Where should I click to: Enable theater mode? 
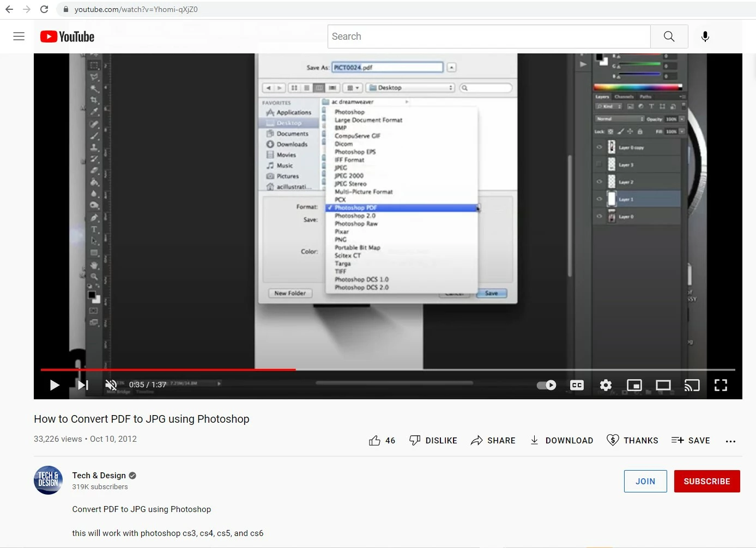(x=663, y=385)
